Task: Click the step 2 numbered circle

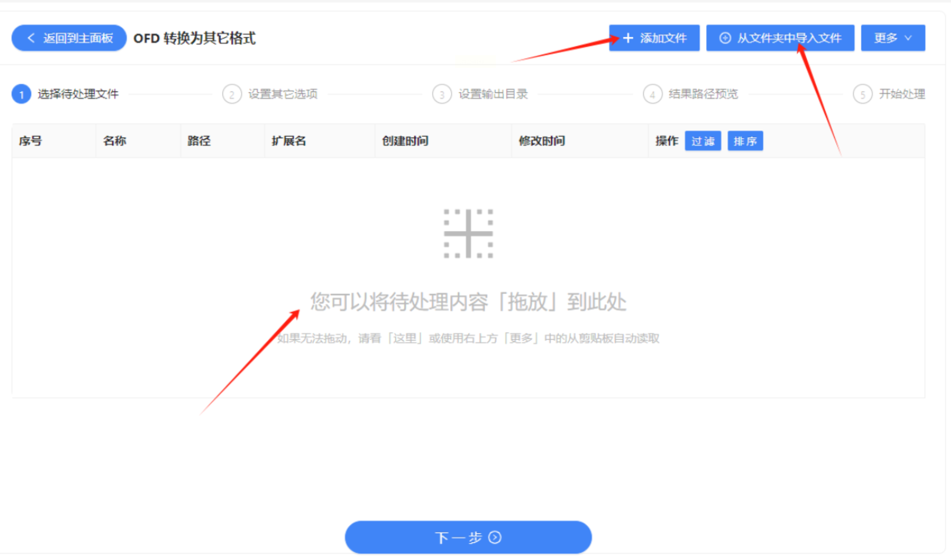Action: [x=232, y=94]
